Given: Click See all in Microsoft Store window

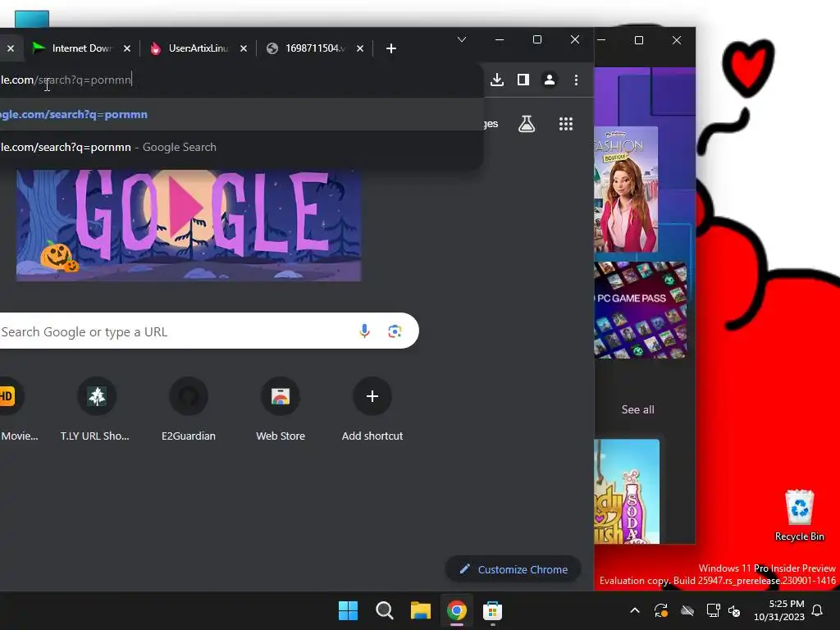Looking at the screenshot, I should [637, 409].
